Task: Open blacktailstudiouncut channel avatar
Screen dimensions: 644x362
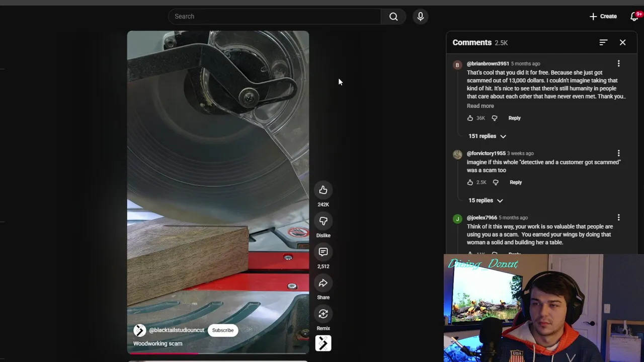Action: click(x=139, y=330)
